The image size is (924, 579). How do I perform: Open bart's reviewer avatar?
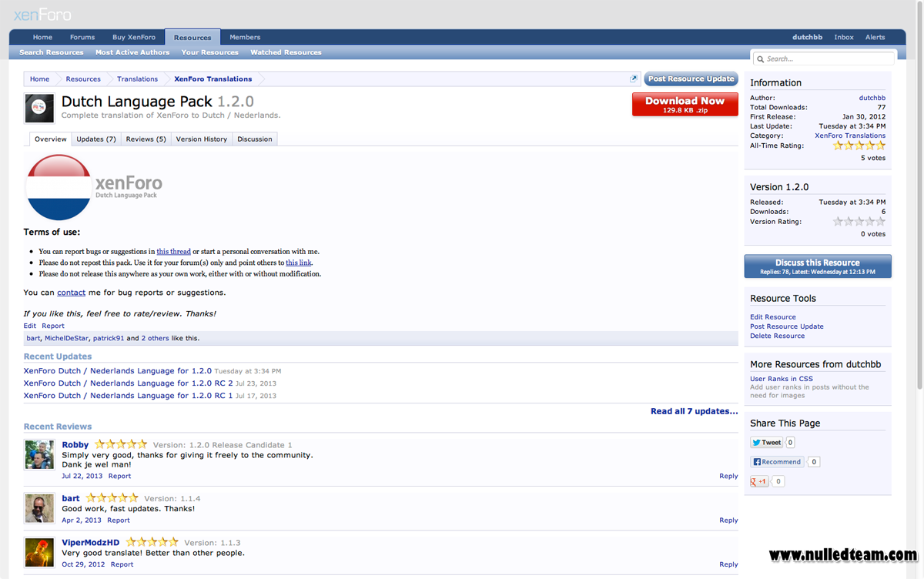[39, 509]
